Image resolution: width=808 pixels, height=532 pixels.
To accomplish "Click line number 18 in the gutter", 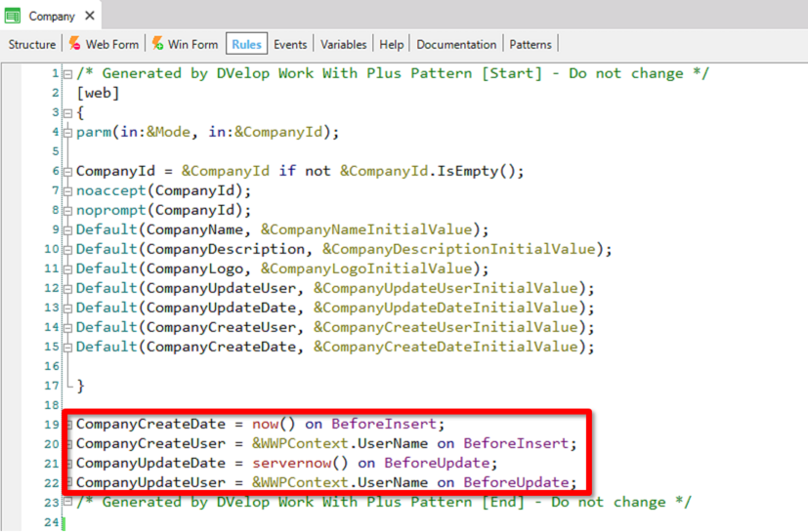I will tap(52, 405).
